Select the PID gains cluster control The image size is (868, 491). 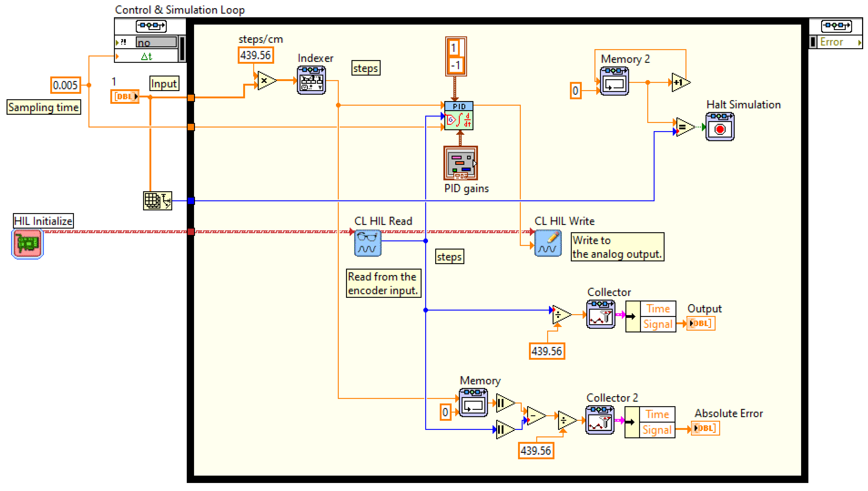tap(460, 163)
